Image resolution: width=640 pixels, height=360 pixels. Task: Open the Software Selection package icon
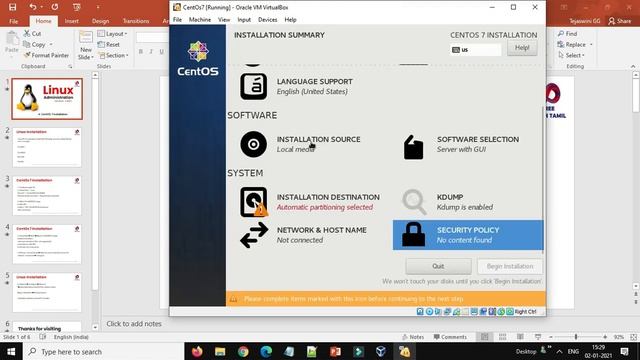click(413, 147)
